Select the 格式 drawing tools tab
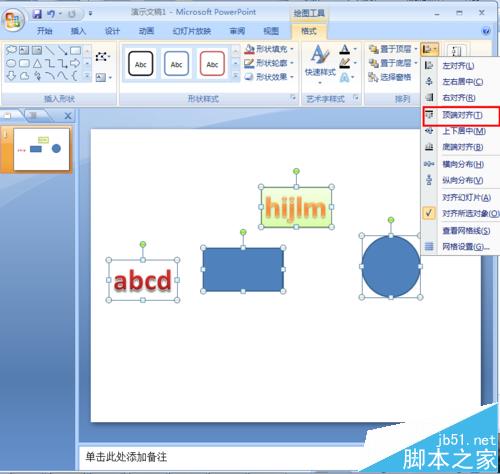This screenshot has width=500, height=474. pos(309,31)
